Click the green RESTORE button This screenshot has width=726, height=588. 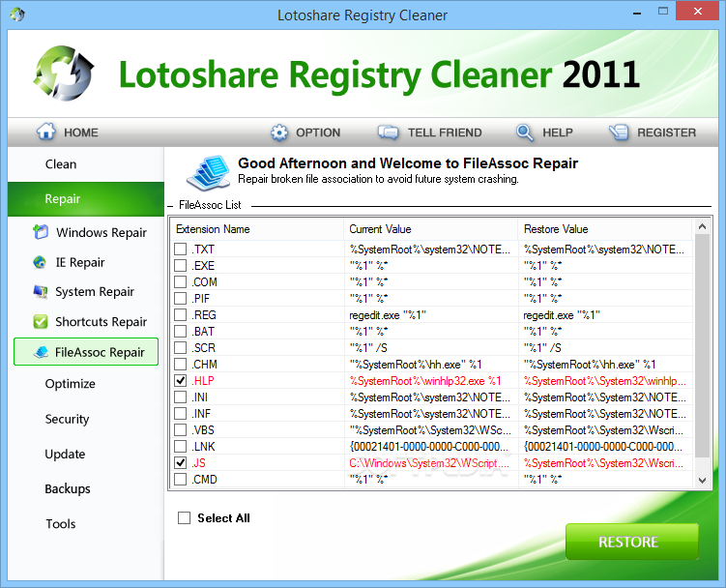pyautogui.click(x=632, y=542)
